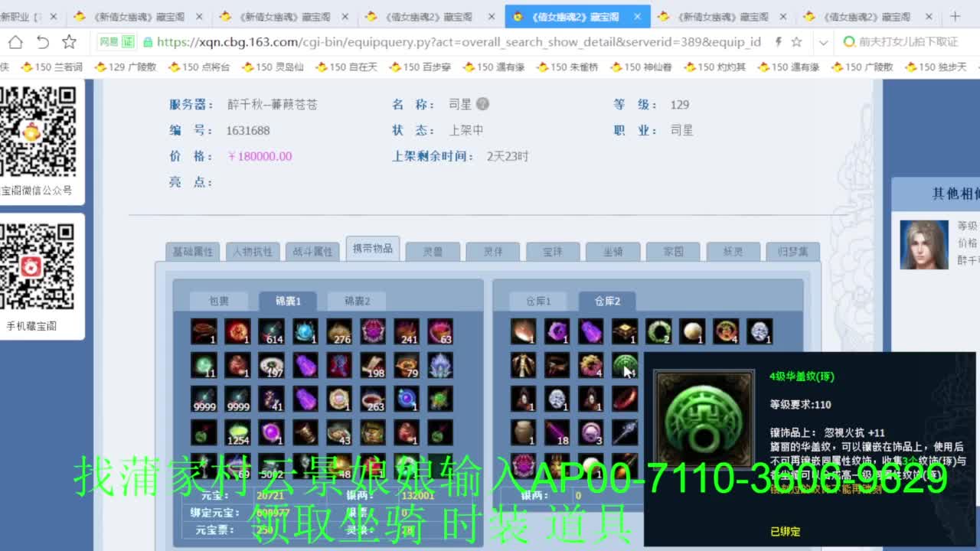Open bookmark 150 灼灼其
This screenshot has width=980, height=551.
pyautogui.click(x=714, y=67)
